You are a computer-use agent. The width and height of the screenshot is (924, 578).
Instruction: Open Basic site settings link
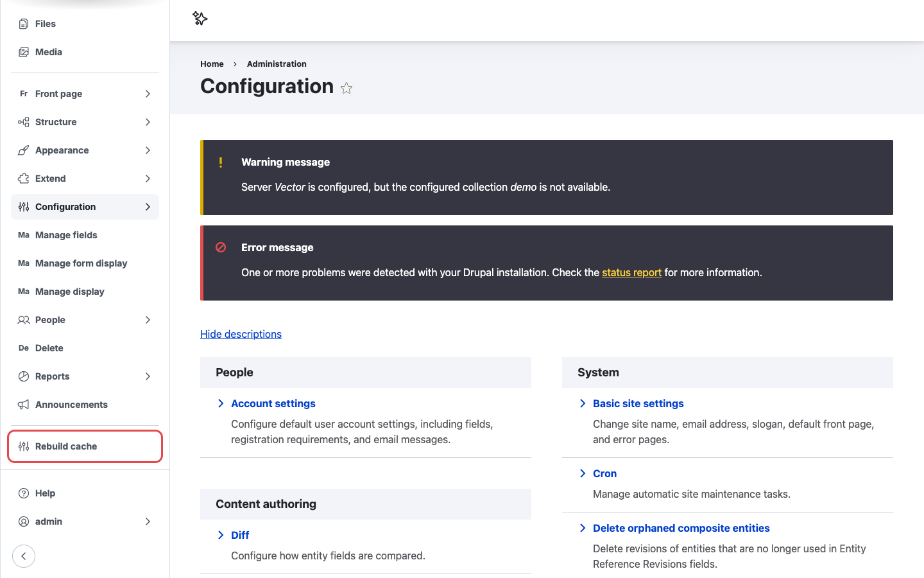(x=638, y=403)
